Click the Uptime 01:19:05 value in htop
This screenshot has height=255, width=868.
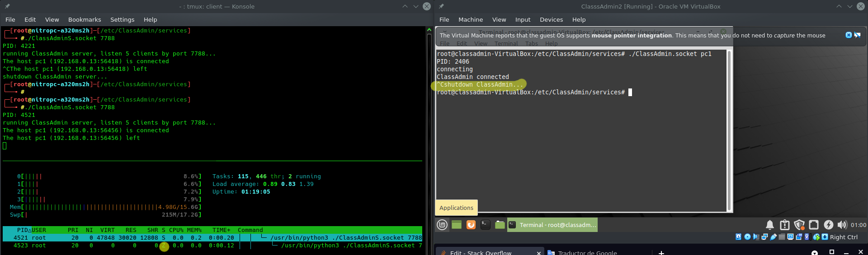tap(256, 191)
